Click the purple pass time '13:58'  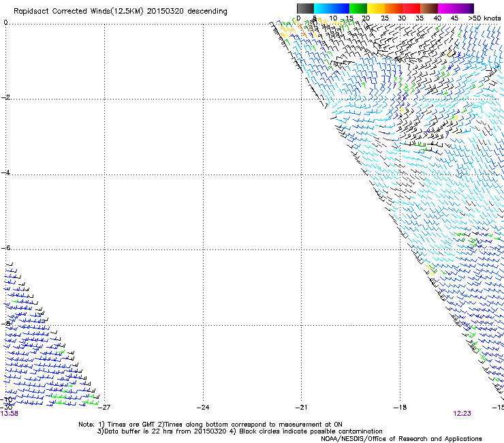(x=10, y=414)
